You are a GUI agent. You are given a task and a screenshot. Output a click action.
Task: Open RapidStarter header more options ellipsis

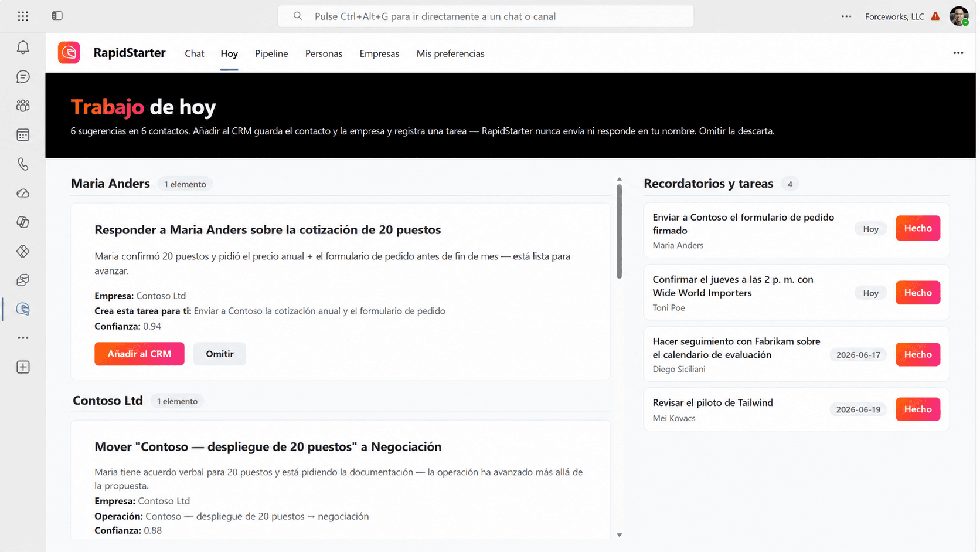pyautogui.click(x=958, y=53)
